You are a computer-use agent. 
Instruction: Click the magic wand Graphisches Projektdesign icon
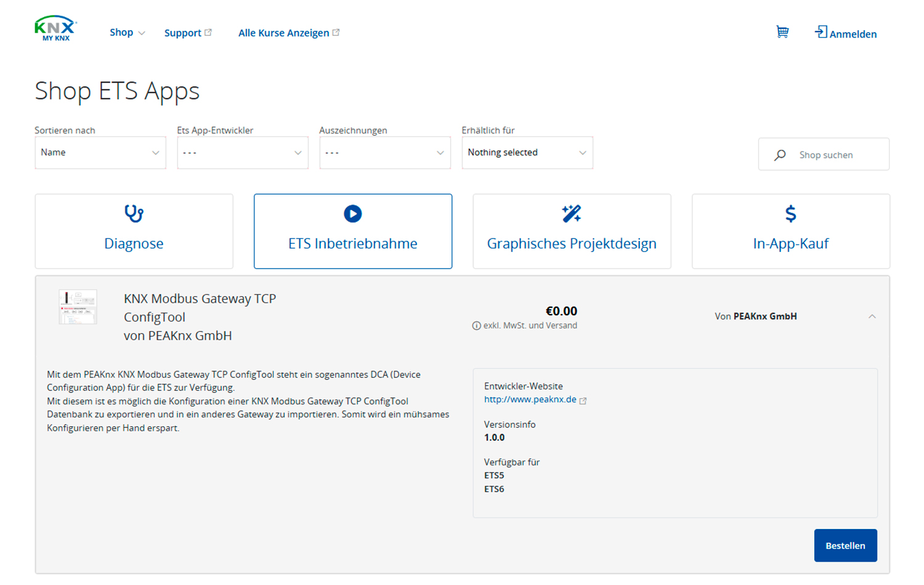click(x=572, y=214)
